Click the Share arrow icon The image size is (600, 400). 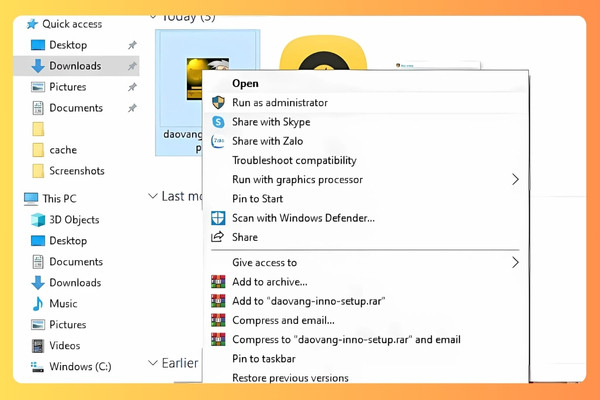point(218,237)
